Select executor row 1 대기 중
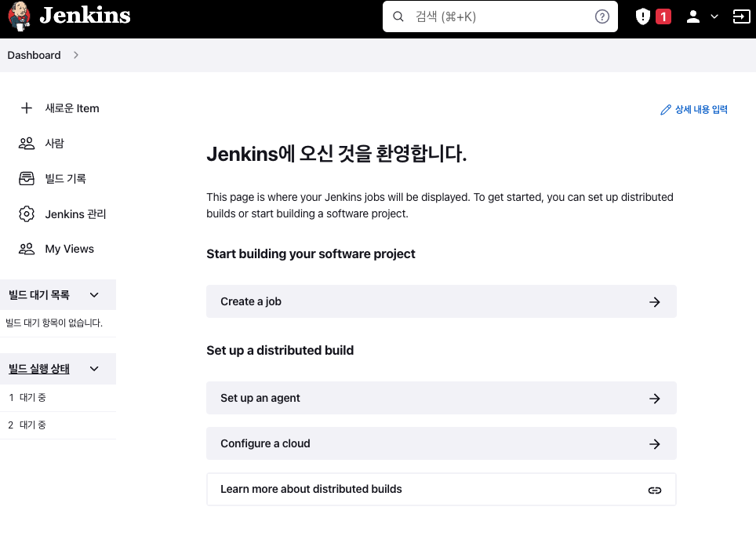 (58, 398)
